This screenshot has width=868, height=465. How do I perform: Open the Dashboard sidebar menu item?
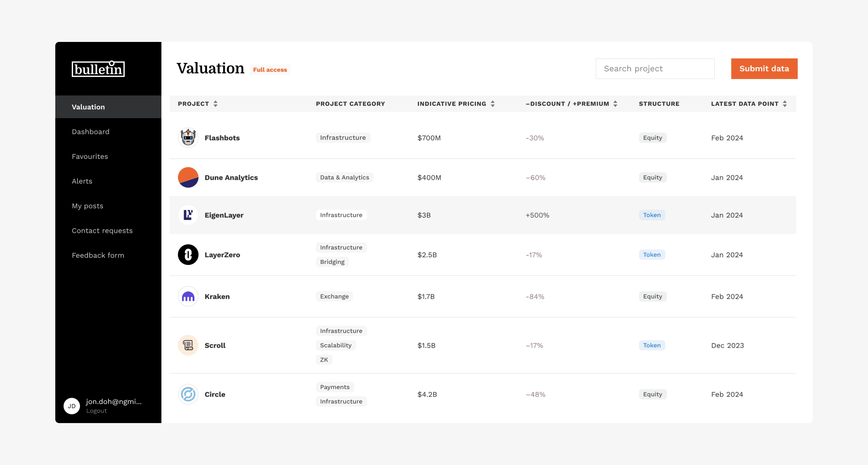point(91,132)
